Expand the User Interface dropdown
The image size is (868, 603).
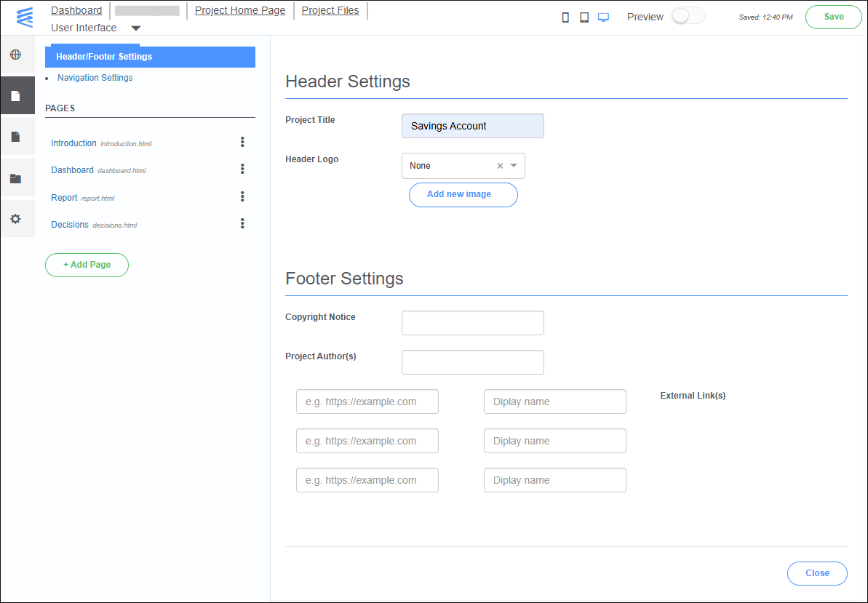tap(135, 28)
